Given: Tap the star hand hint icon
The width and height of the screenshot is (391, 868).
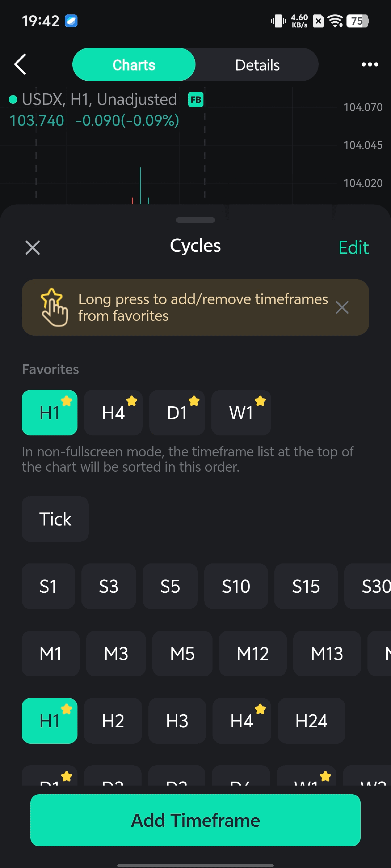Looking at the screenshot, I should (54, 307).
